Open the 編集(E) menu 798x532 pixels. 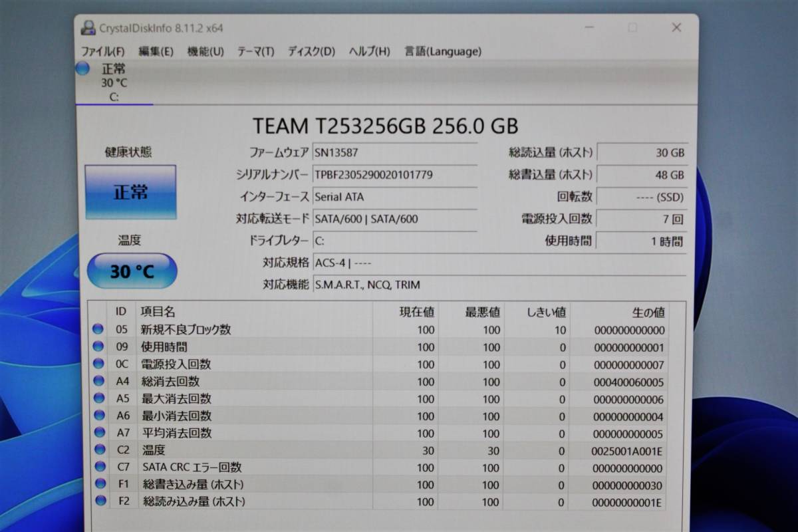[156, 51]
